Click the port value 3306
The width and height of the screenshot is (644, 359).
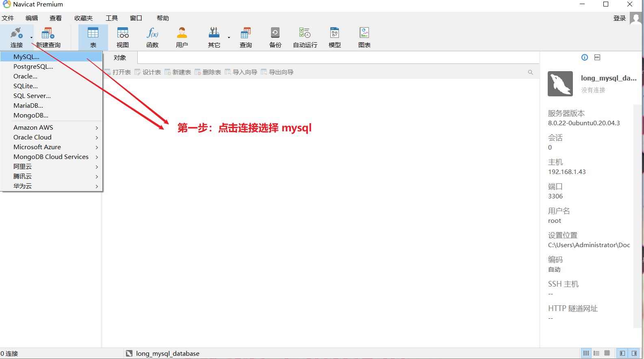pyautogui.click(x=555, y=196)
